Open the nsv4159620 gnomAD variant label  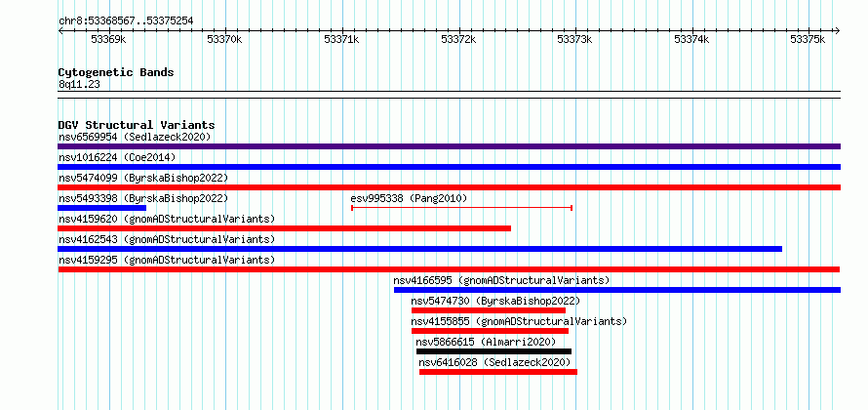click(167, 219)
